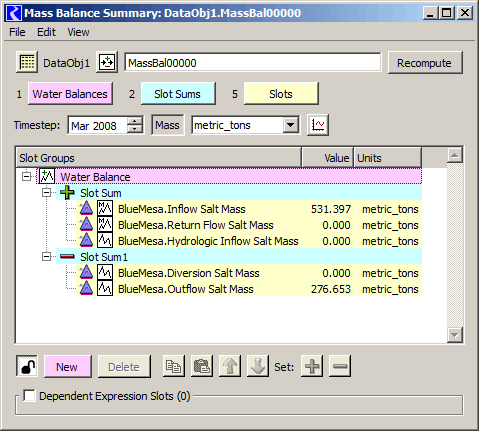This screenshot has width=479, height=431.
Task: Collapse the Slot Sum1 group
Action: (46, 257)
